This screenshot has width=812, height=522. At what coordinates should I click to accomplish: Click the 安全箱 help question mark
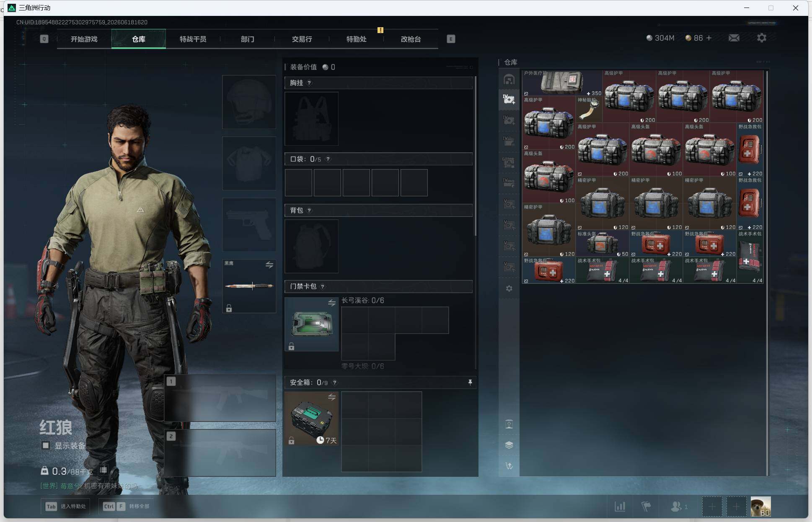334,383
